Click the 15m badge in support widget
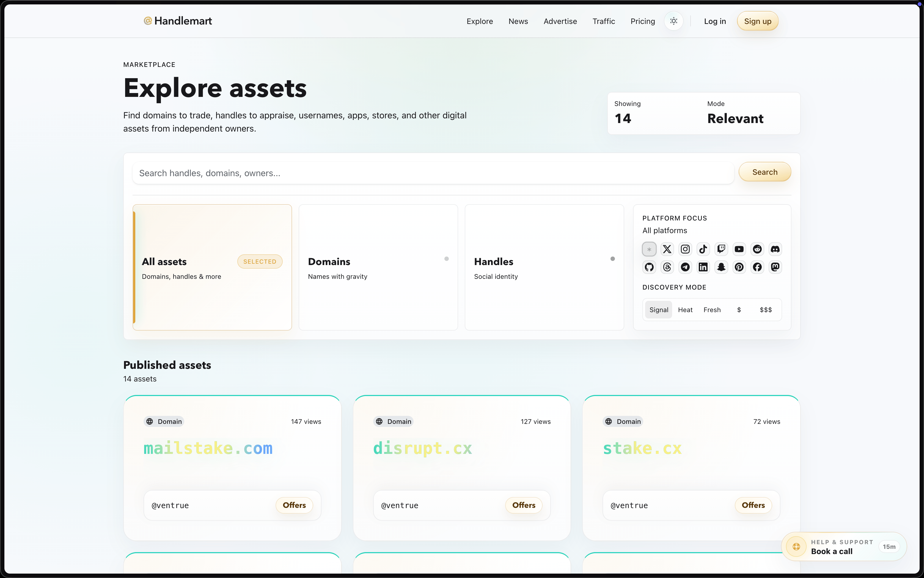The height and width of the screenshot is (578, 924). pos(889,547)
